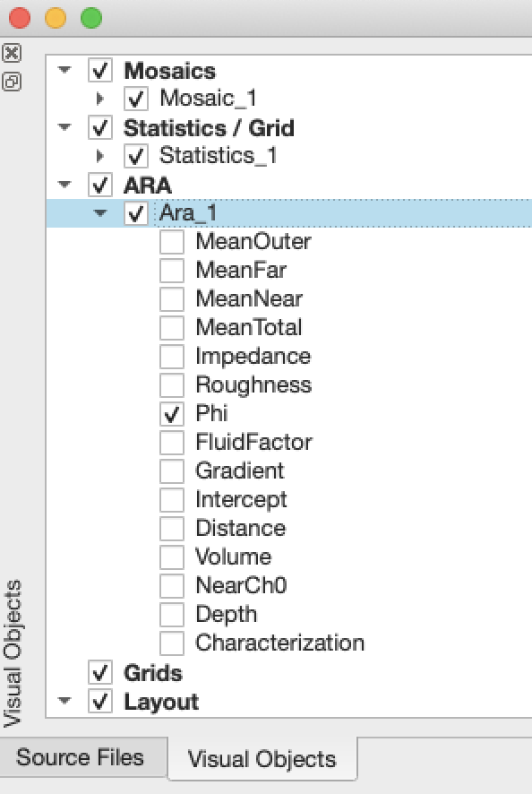Viewport: 532px width, 794px height.
Task: Collapse the Mosaics group arrow
Action: pos(64,69)
